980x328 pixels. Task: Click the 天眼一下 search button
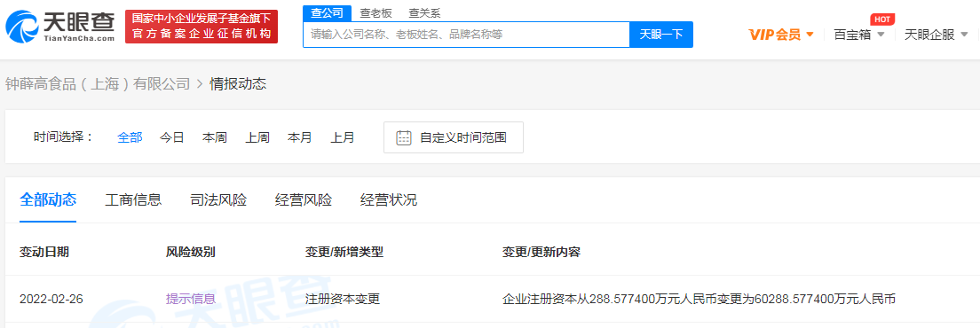point(661,35)
